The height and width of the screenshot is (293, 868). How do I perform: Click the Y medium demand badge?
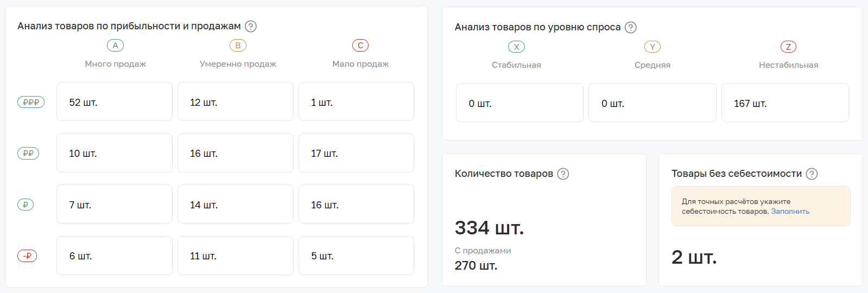[x=652, y=47]
